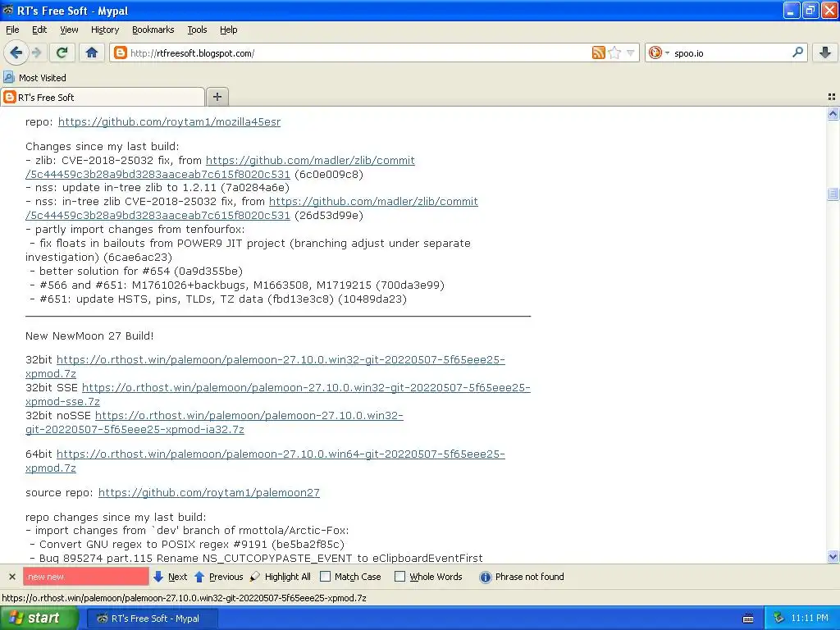Click the 'Changes since my last build:' text
Screen dimensions: 840x630
pyautogui.click(x=102, y=146)
